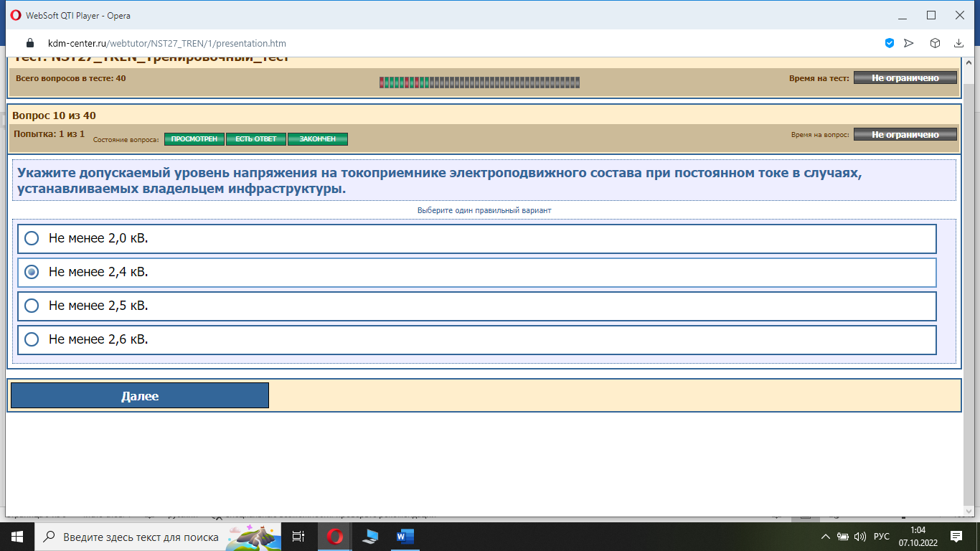Select the option Не менее 2,5 кВ.
Image resolution: width=980 pixels, height=551 pixels.
click(x=477, y=306)
